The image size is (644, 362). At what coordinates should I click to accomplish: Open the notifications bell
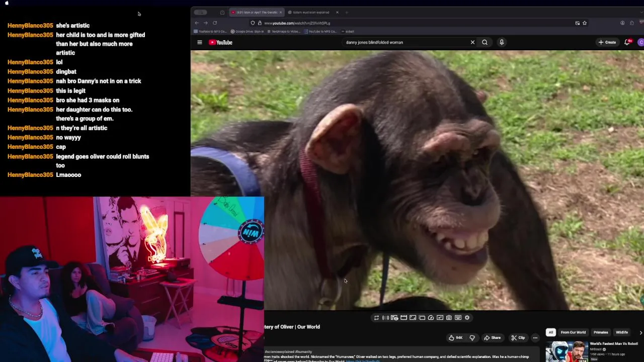627,42
